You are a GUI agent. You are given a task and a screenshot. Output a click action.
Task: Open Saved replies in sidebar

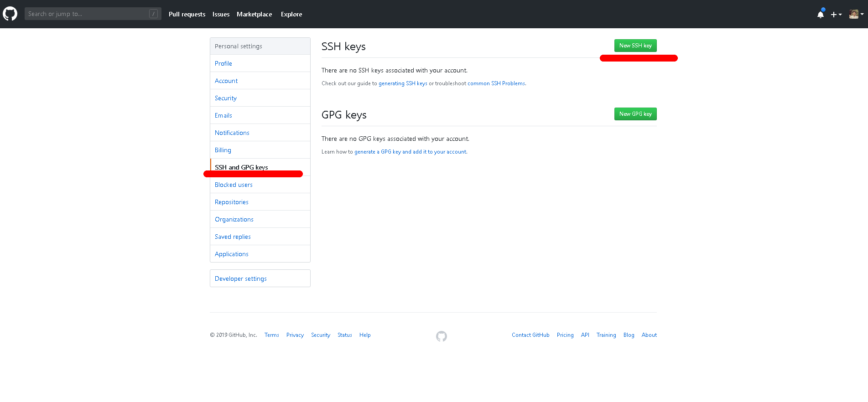pyautogui.click(x=260, y=237)
